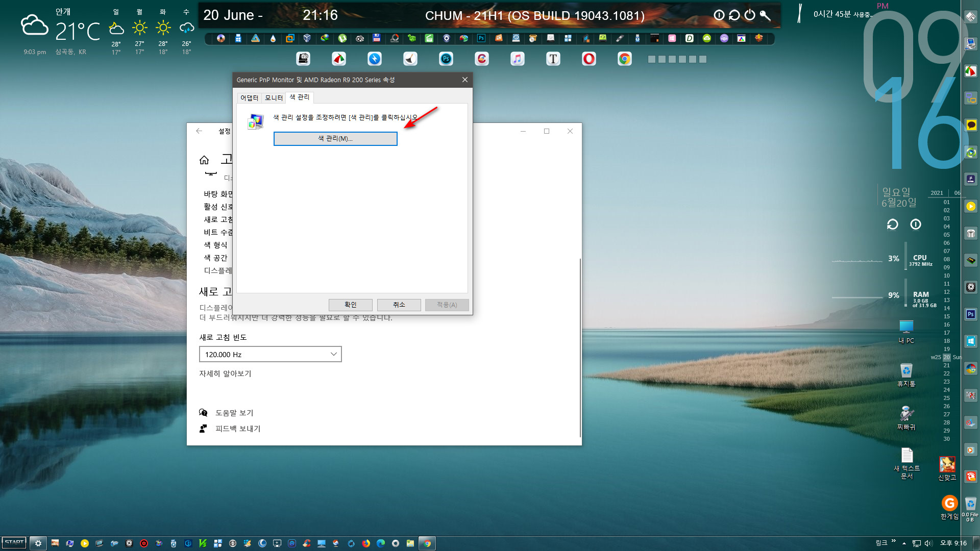Image resolution: width=980 pixels, height=551 pixels.
Task: Open the 찌빠귀 desktop shortcut
Action: [906, 418]
